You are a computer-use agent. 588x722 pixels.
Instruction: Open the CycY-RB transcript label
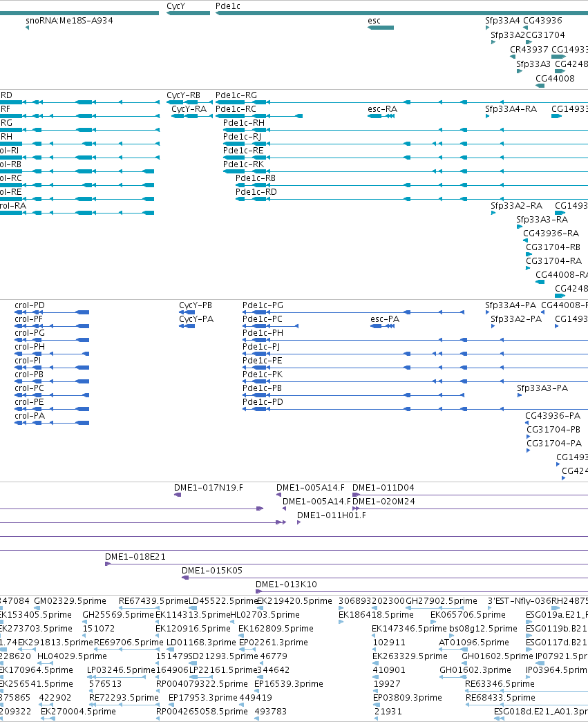[x=183, y=95]
